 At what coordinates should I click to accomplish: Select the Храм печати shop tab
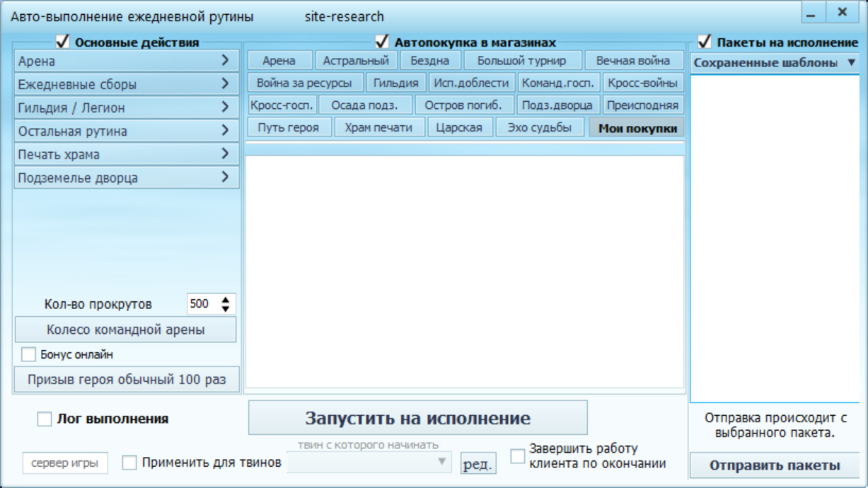pos(378,127)
